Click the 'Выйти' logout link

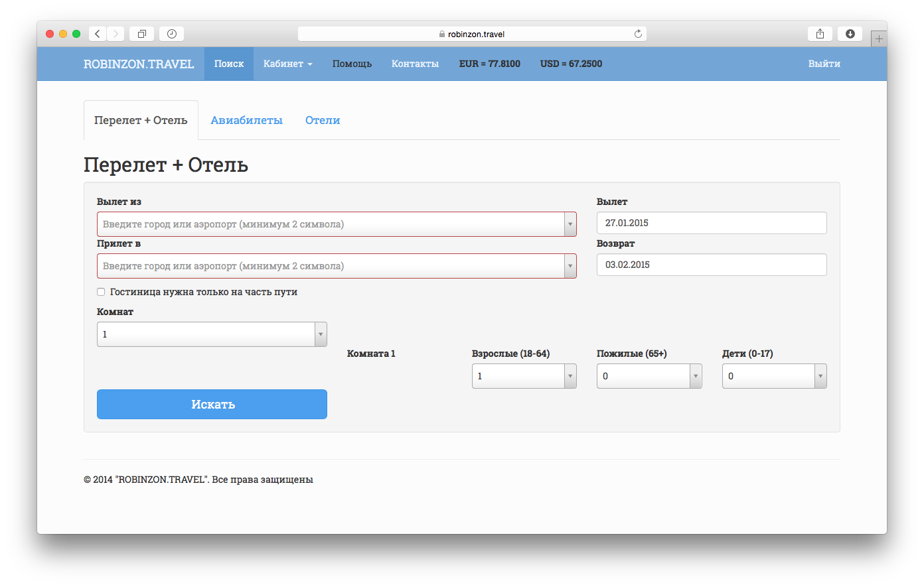(x=824, y=64)
